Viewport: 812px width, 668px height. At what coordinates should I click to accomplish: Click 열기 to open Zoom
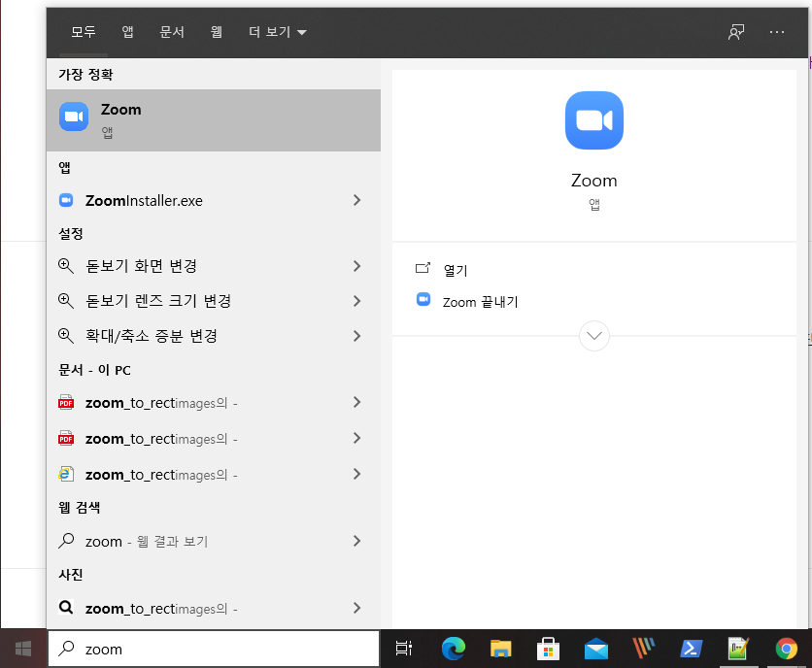tap(456, 270)
